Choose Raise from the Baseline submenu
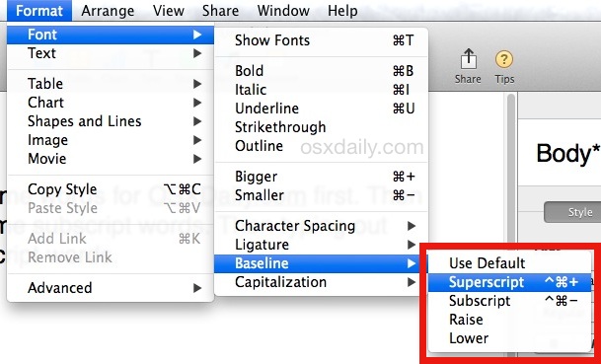The image size is (601, 364). tap(510, 320)
